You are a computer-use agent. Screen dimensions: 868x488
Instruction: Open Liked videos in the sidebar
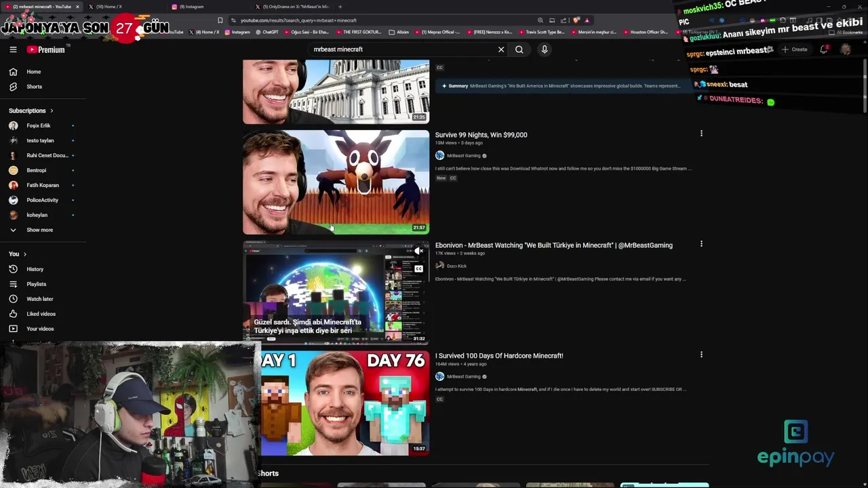(41, 314)
